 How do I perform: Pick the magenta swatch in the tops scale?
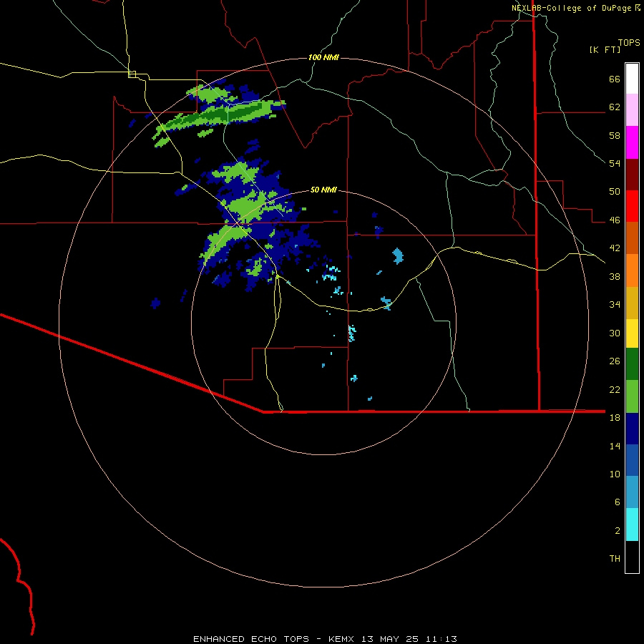(632, 142)
